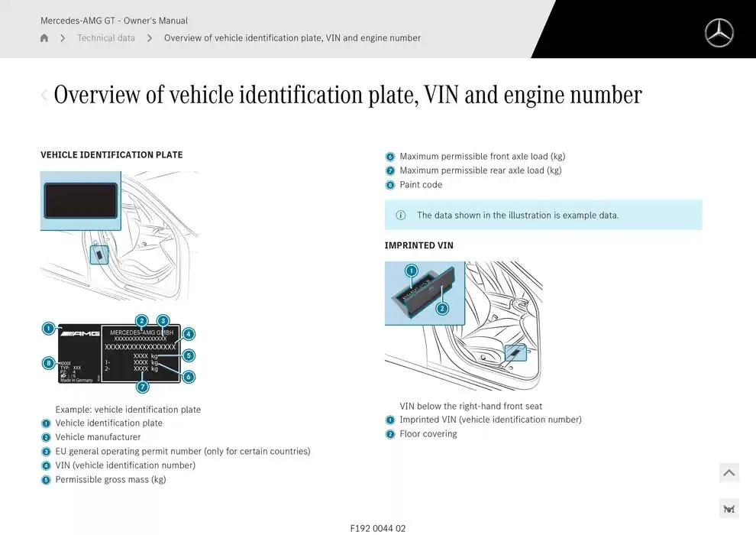
Task: Click the icon below the scroll-to-top button
Action: (x=729, y=507)
